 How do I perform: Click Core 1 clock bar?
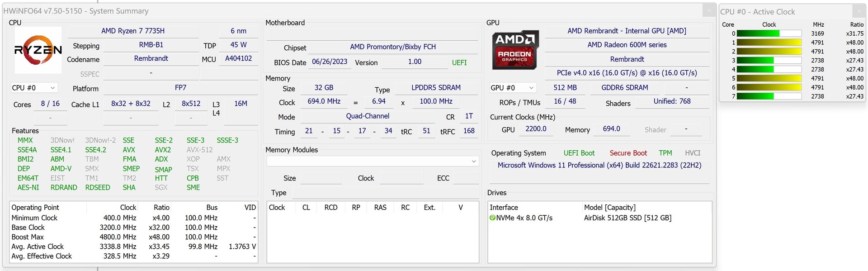click(769, 43)
